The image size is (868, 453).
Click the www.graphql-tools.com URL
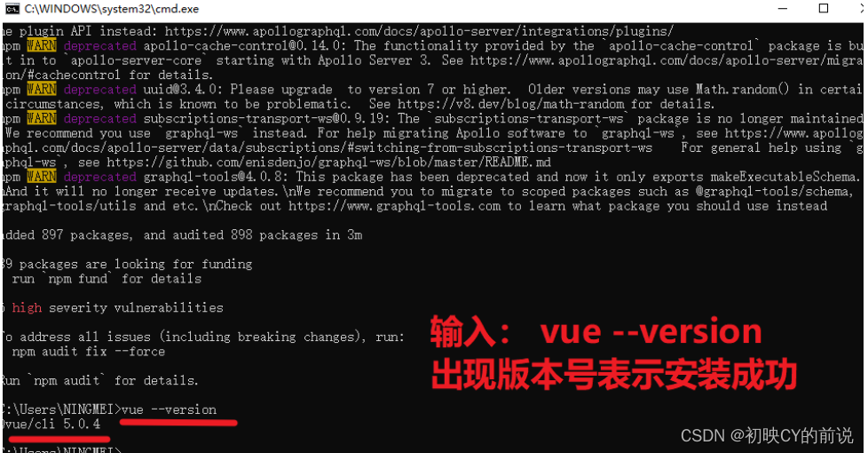395,206
